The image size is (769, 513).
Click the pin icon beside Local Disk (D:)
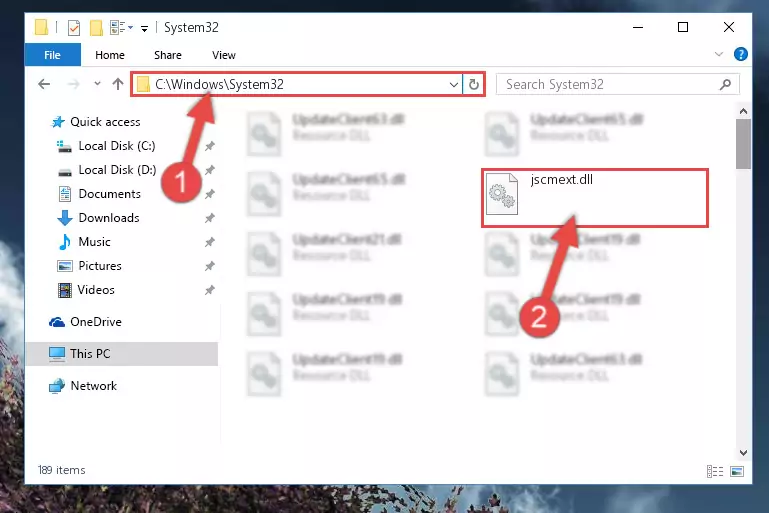(209, 170)
